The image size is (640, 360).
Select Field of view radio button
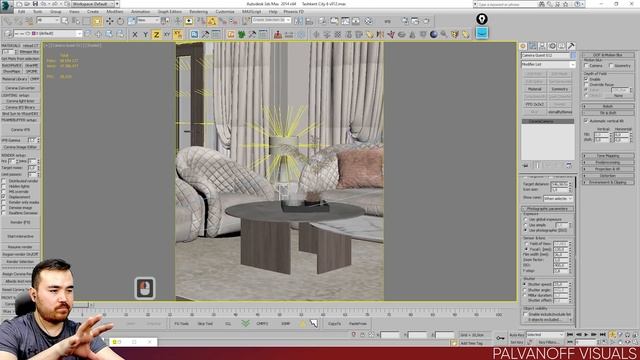point(526,244)
